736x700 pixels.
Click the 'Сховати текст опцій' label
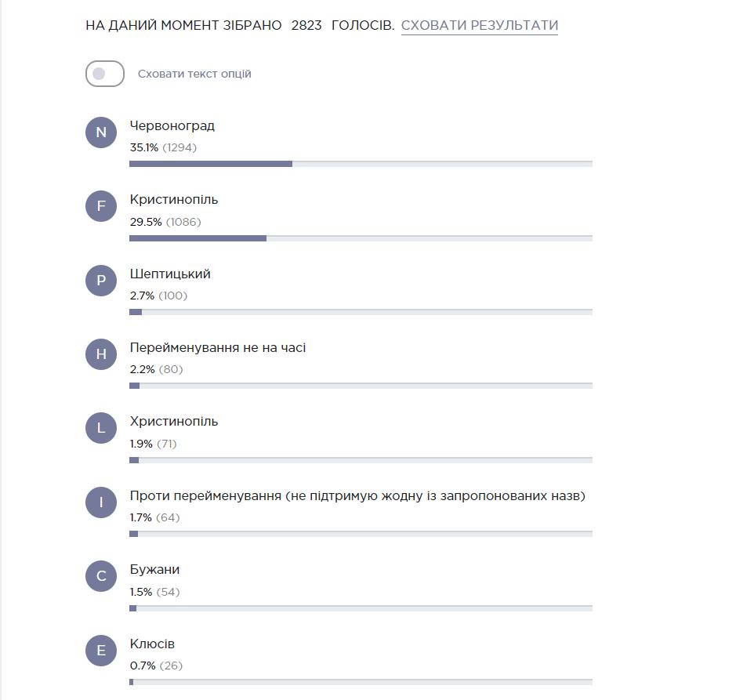[194, 74]
